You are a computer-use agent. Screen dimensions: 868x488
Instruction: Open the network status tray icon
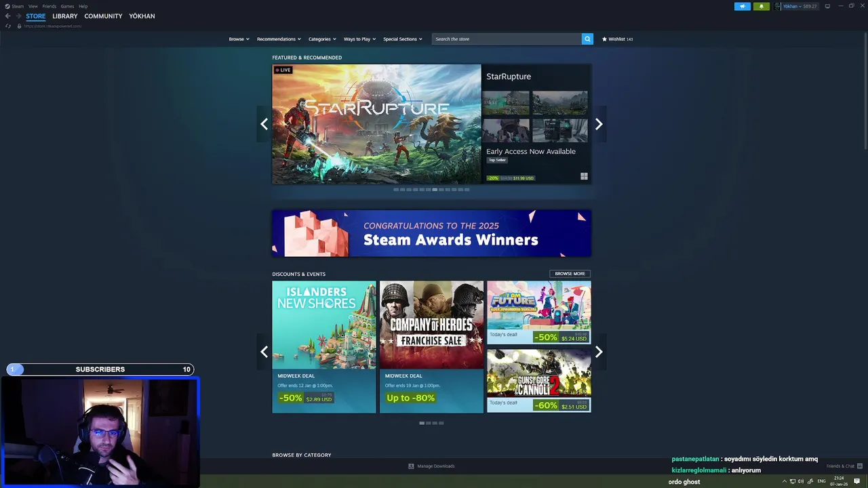(x=792, y=481)
